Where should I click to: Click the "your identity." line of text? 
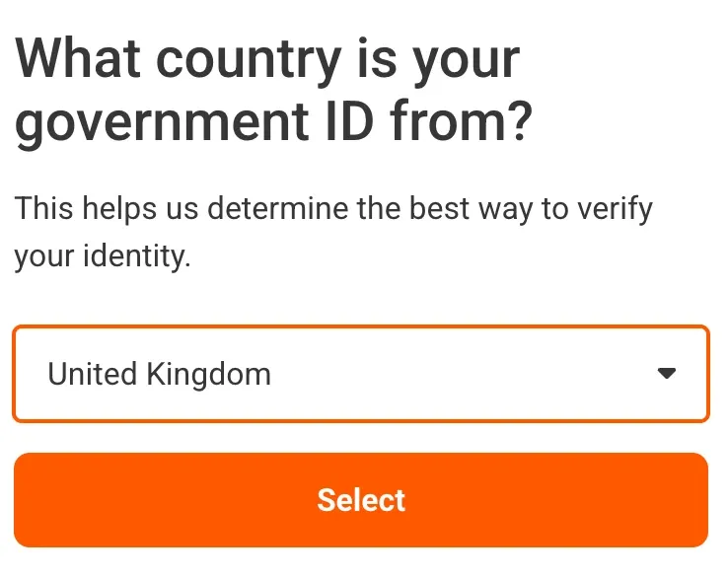(103, 257)
